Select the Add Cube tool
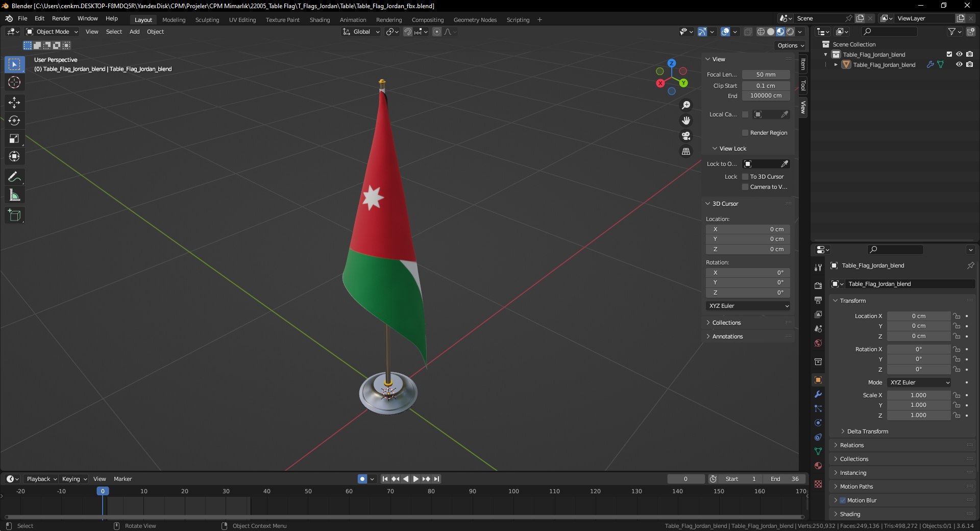 [x=14, y=215]
